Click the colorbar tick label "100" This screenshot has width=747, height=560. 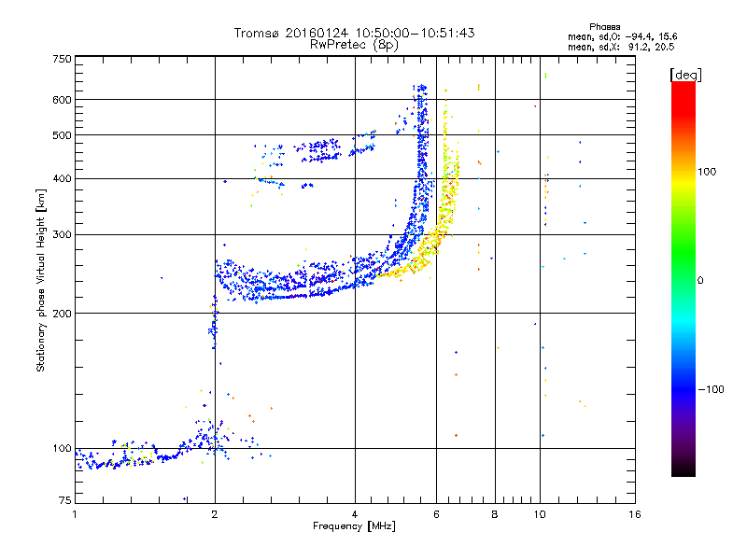(707, 172)
